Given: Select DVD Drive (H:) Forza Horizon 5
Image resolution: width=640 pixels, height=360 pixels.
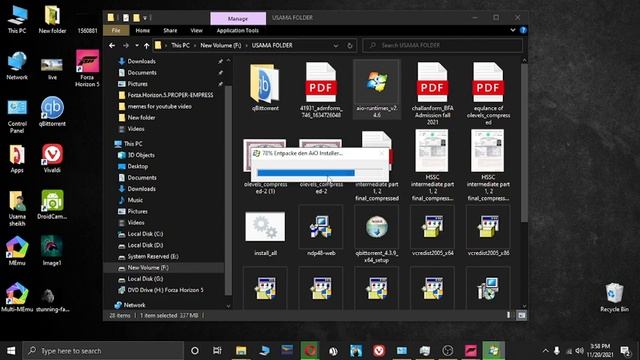Looking at the screenshot, I should click(165, 290).
